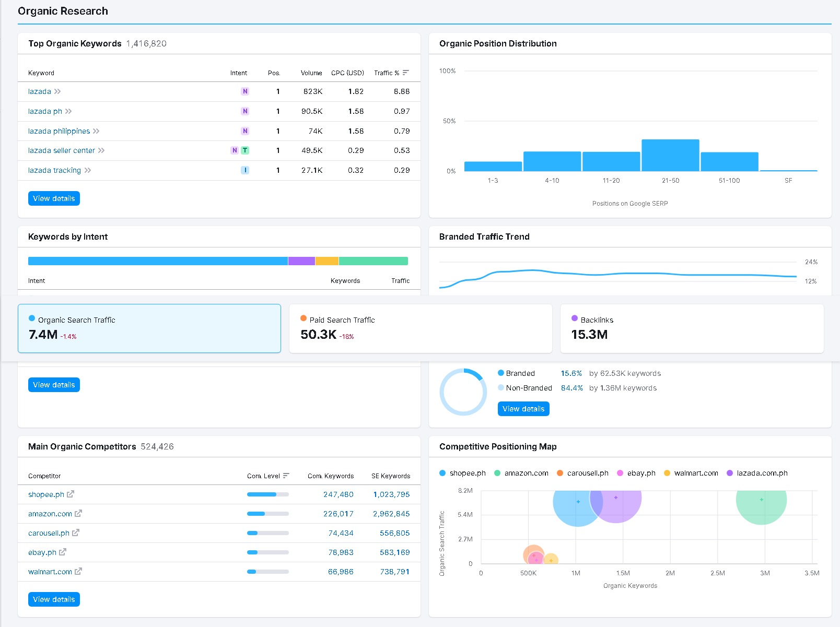Select the Organic Search Traffic card

pyautogui.click(x=149, y=328)
